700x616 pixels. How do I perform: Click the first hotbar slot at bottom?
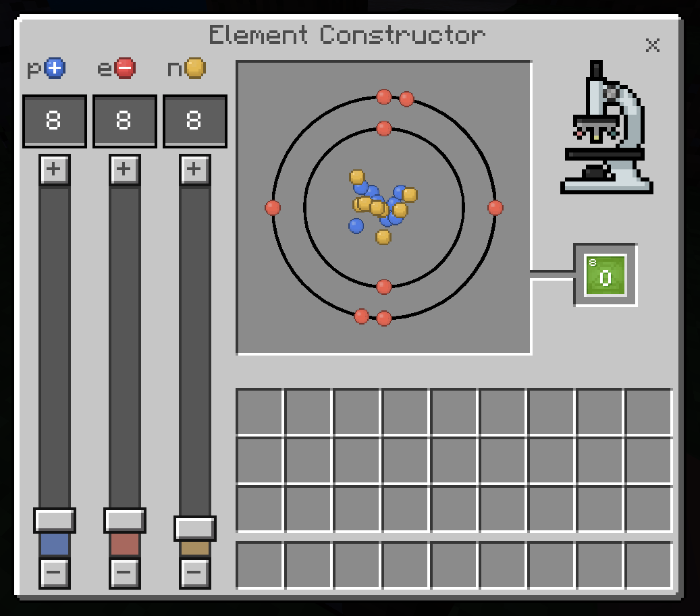(260, 565)
